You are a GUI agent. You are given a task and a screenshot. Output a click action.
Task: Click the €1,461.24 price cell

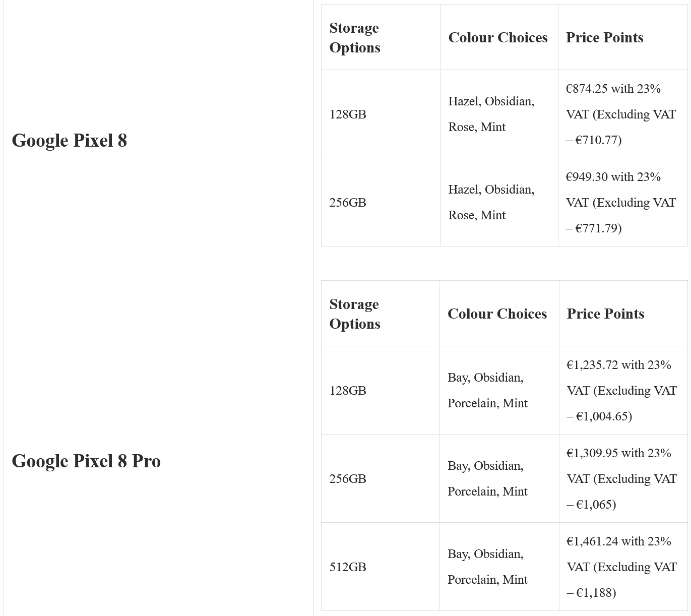tap(621, 567)
